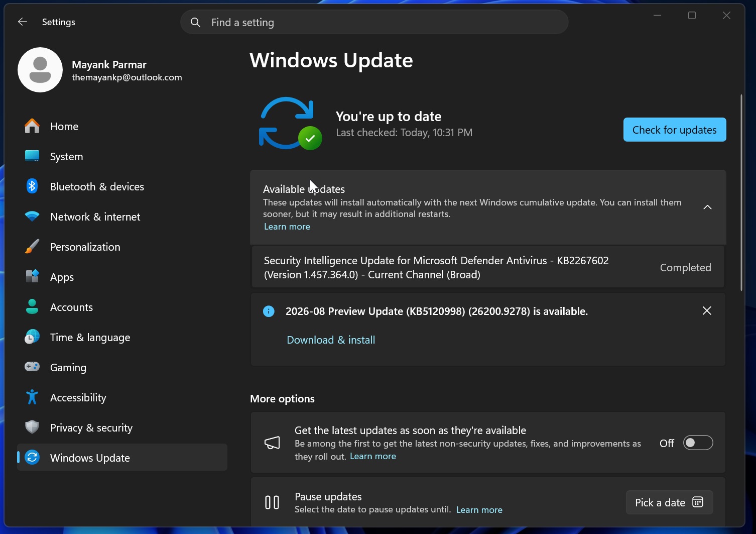The height and width of the screenshot is (534, 756).
Task: Select Network & internet in sidebar
Action: 122,217
